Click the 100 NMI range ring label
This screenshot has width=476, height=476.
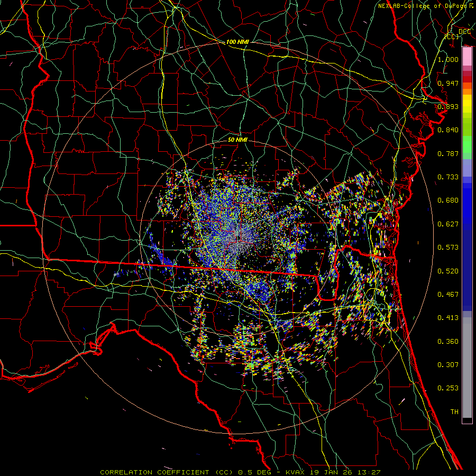click(237, 42)
